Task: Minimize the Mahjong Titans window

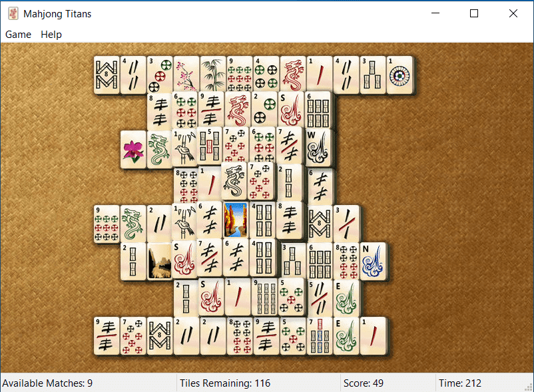Action: click(x=435, y=13)
